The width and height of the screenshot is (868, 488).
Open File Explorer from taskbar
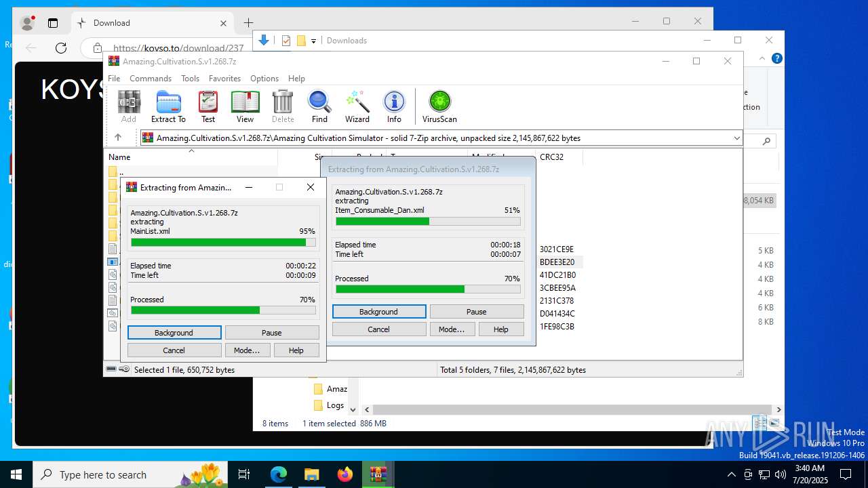[312, 474]
